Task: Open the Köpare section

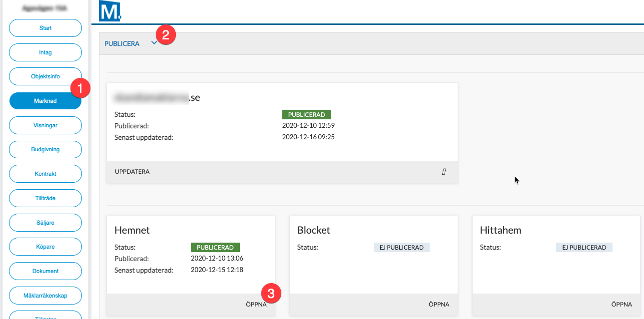Action: (x=45, y=247)
